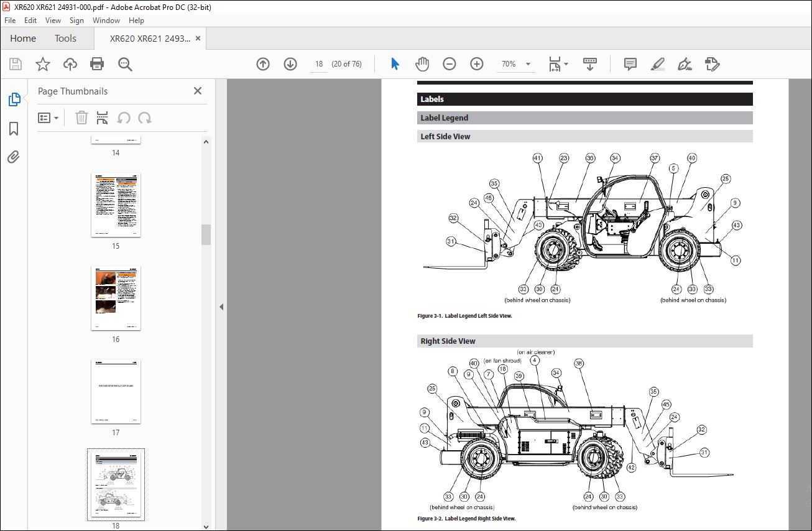Go to the previous page
The height and width of the screenshot is (531, 812).
[263, 64]
